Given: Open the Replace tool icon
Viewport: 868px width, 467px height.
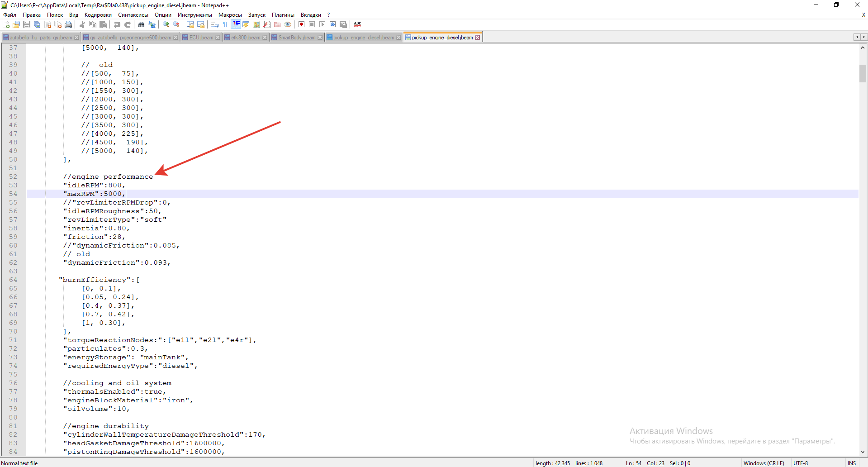Looking at the screenshot, I should (x=152, y=24).
